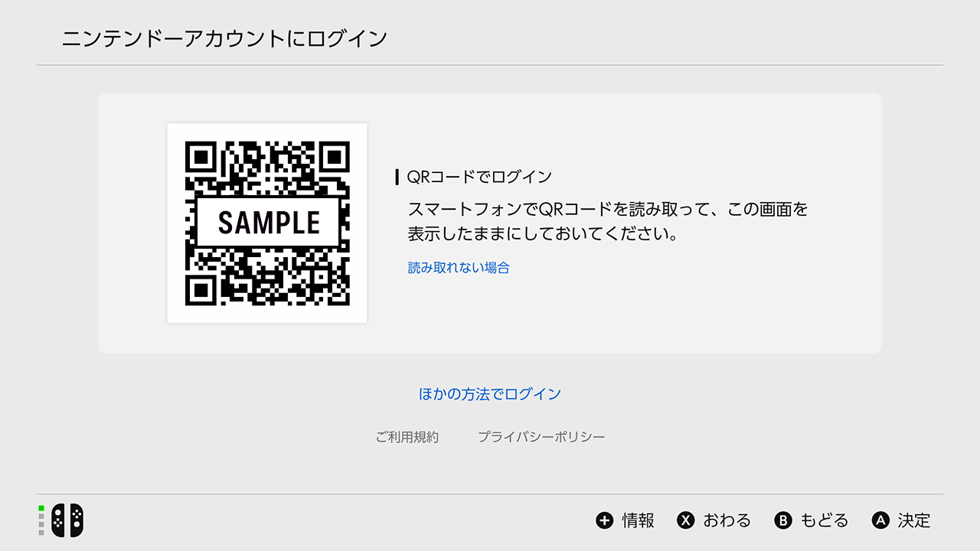Viewport: 980px width, 551px height.
Task: Open the 読み取れない場合 help link
Action: pyautogui.click(x=459, y=268)
